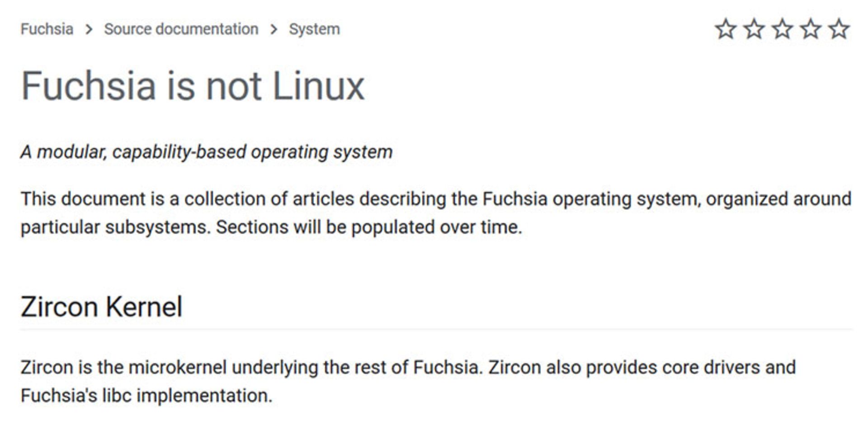The width and height of the screenshot is (868, 428).
Task: Click the italic modular capability-based subtitle
Action: pos(207,152)
